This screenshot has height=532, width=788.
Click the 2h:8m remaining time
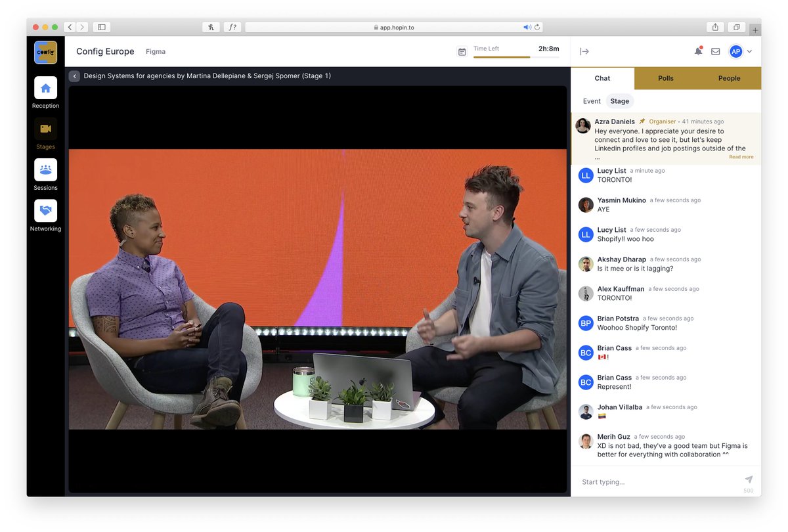tap(549, 49)
